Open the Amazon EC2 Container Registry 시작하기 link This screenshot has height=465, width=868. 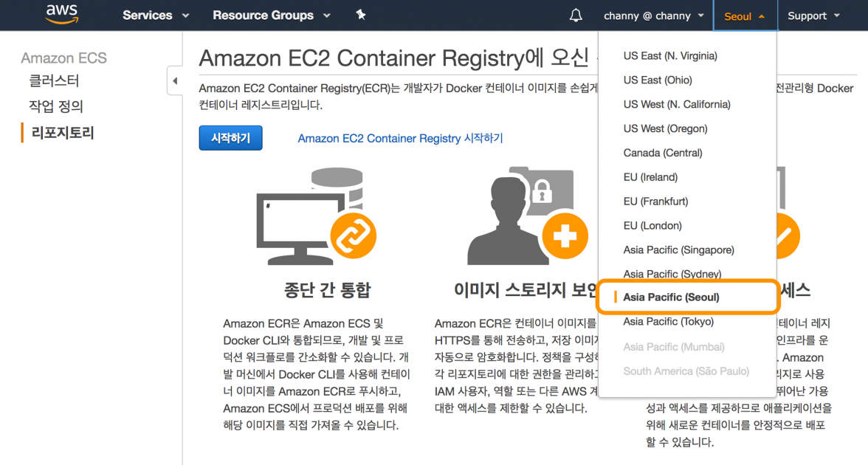(399, 138)
